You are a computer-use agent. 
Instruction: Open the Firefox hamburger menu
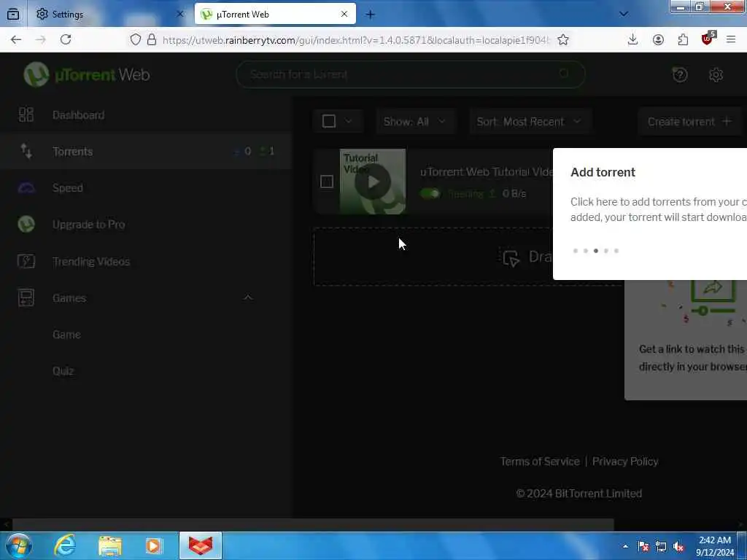731,39
